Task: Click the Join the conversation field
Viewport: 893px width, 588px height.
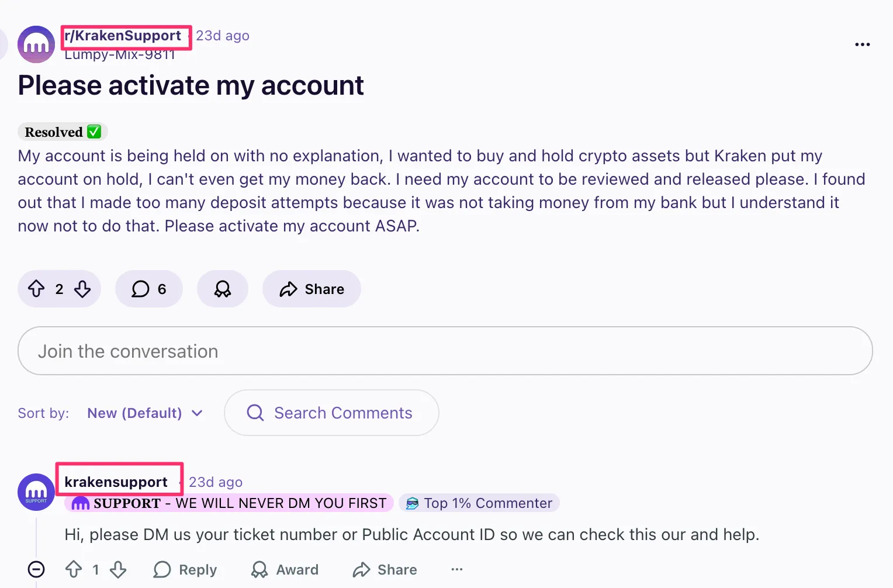Action: (445, 351)
